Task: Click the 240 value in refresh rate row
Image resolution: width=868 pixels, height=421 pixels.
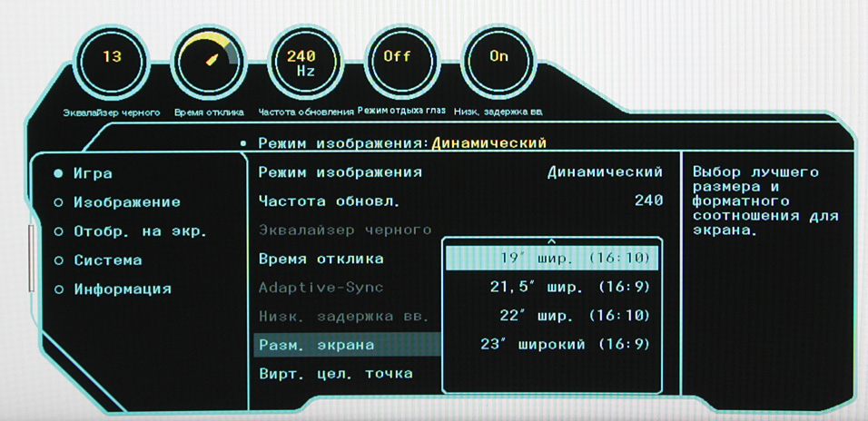Action: pyautogui.click(x=649, y=201)
